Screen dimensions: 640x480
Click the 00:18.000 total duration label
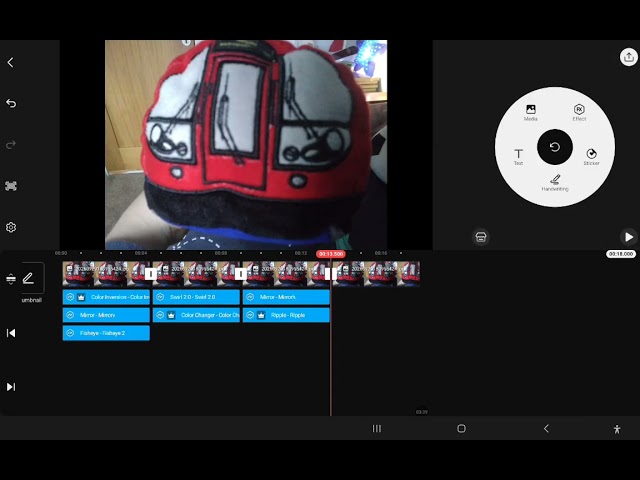click(x=621, y=254)
